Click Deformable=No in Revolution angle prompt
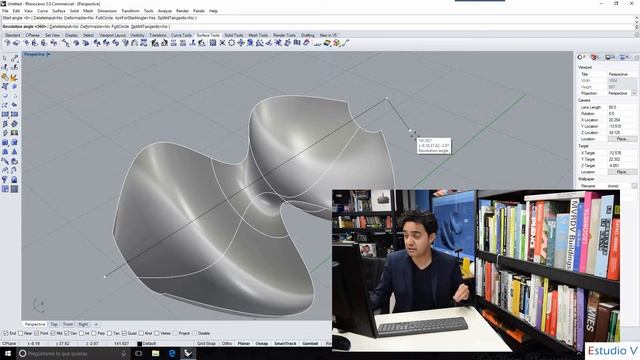Image resolution: width=640 pixels, height=360 pixels. pyautogui.click(x=95, y=27)
